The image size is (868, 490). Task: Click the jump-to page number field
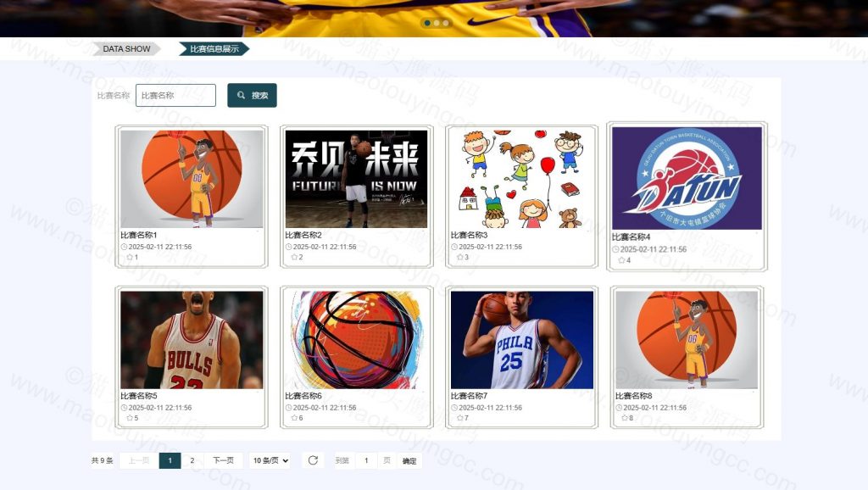click(366, 460)
